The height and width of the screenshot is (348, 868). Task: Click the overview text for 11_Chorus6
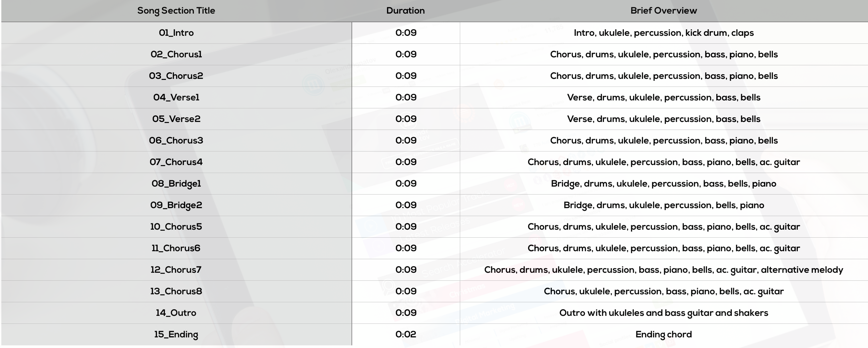pyautogui.click(x=664, y=249)
